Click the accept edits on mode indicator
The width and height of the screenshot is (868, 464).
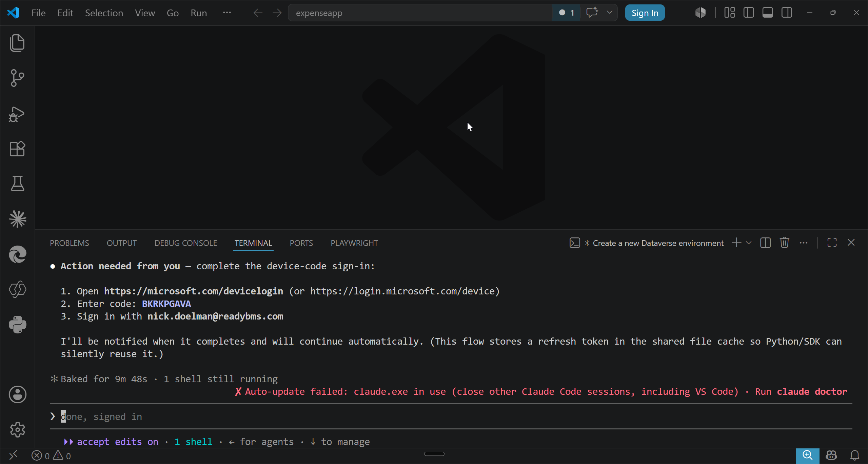[111, 442]
